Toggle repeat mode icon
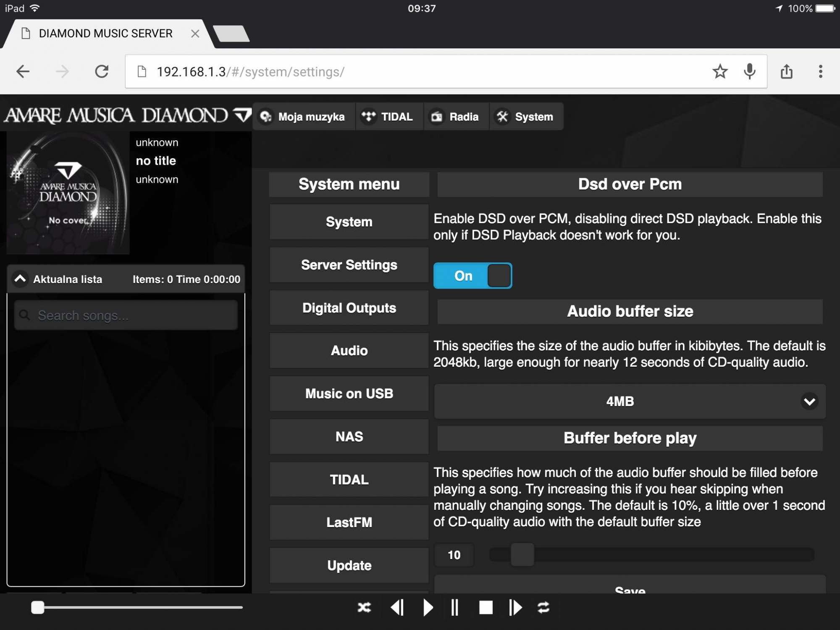The image size is (840, 630). coord(543,607)
